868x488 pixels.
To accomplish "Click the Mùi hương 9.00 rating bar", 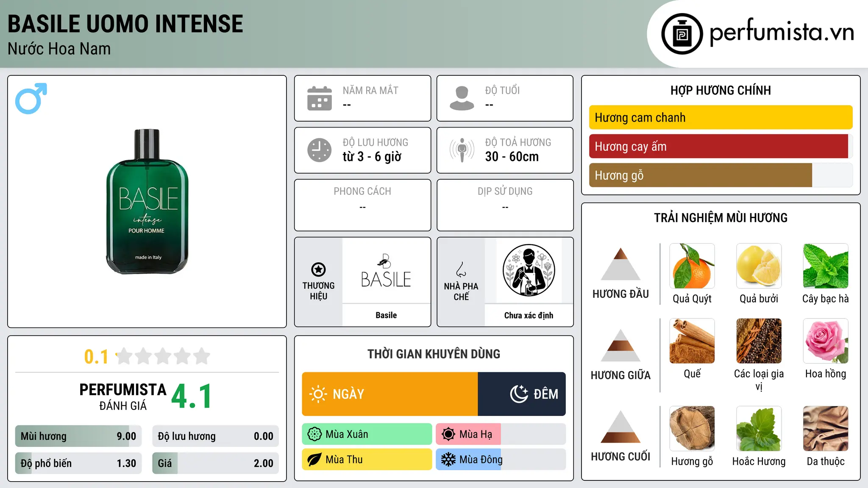I will pos(78,436).
